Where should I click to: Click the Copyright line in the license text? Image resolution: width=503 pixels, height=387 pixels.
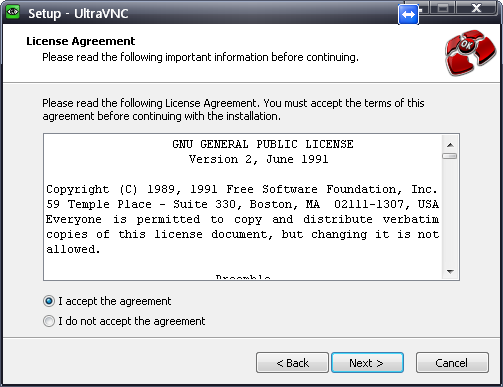tap(242, 189)
